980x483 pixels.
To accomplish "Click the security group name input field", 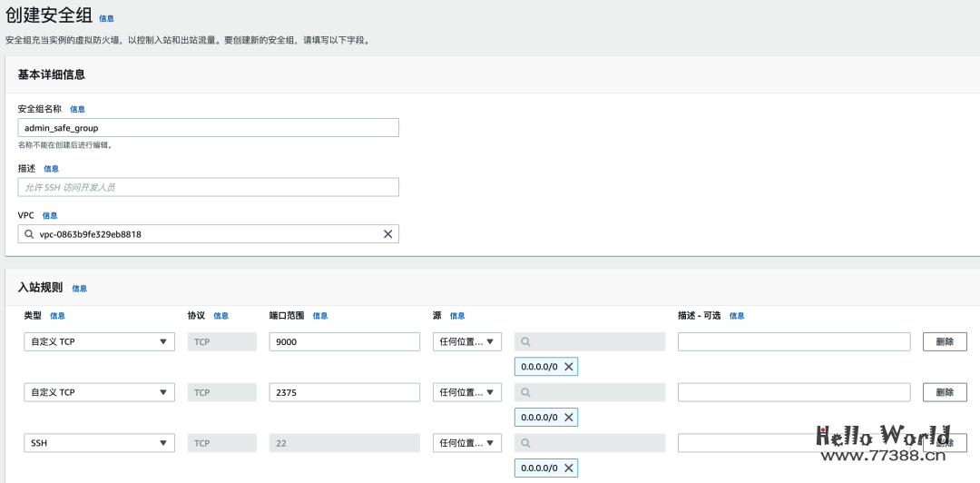I will tap(208, 128).
